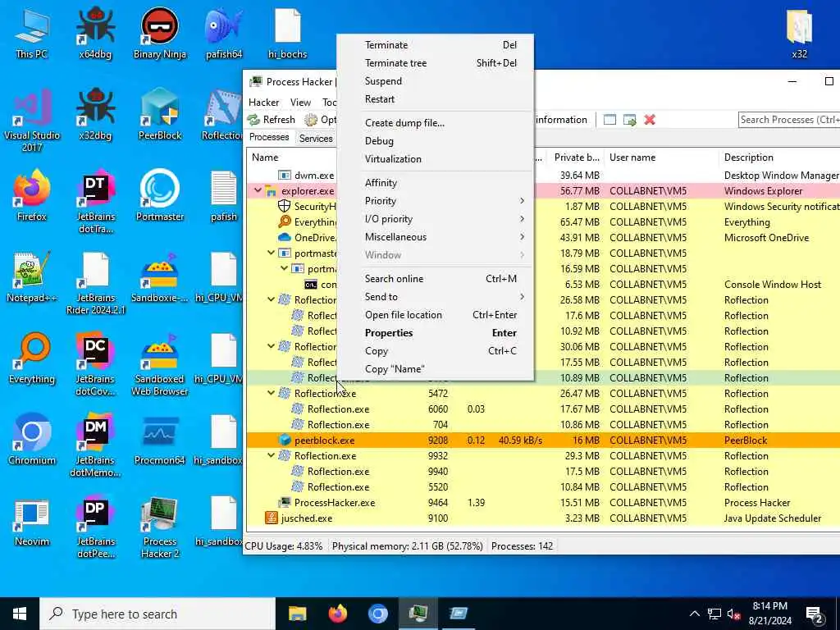Select the pafish64 desktop icon
The width and height of the screenshot is (840, 630).
[224, 31]
